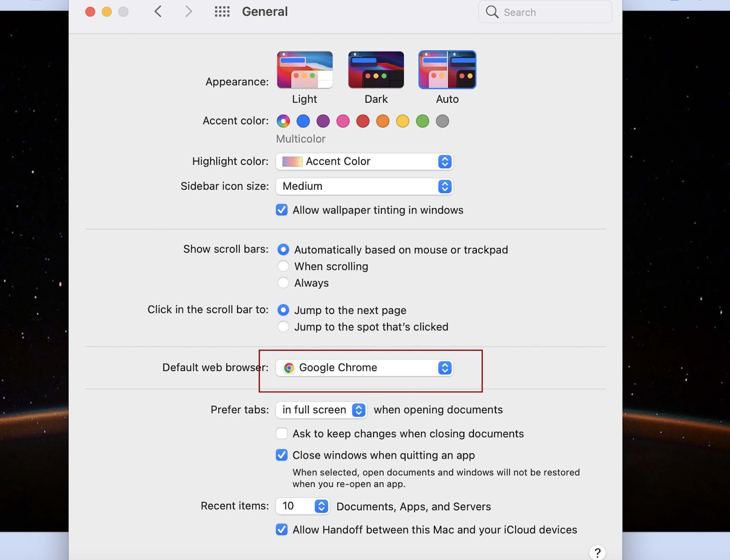Open the Default web browser dropdown
The height and width of the screenshot is (560, 730).
(x=364, y=368)
